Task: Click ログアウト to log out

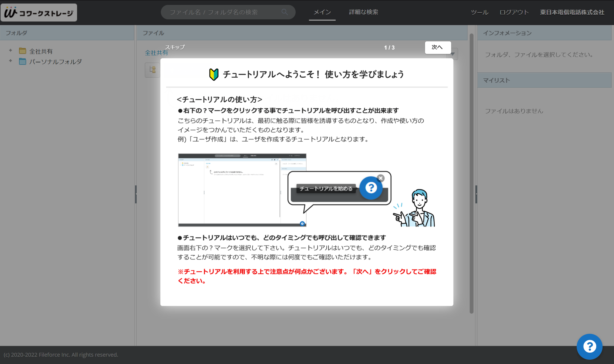Action: click(514, 12)
